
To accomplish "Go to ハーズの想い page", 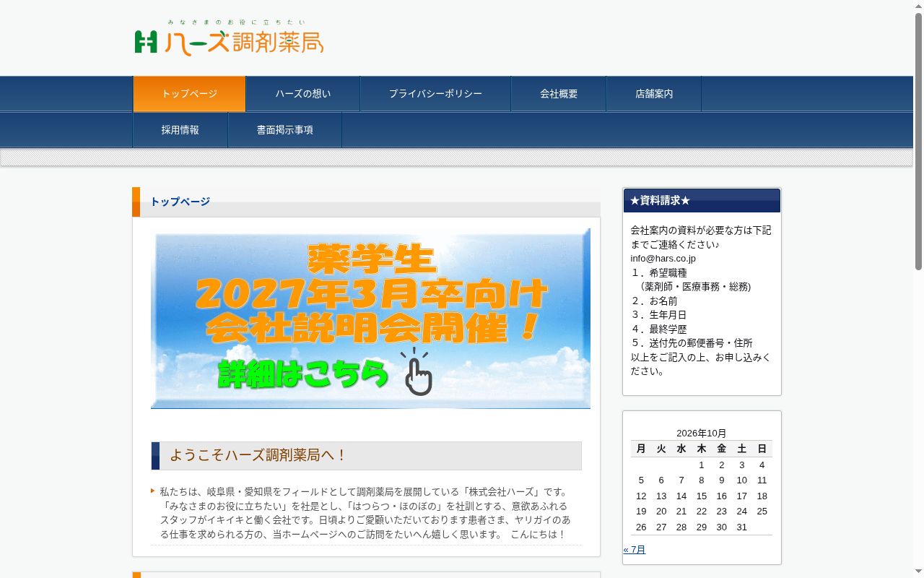I will click(303, 94).
